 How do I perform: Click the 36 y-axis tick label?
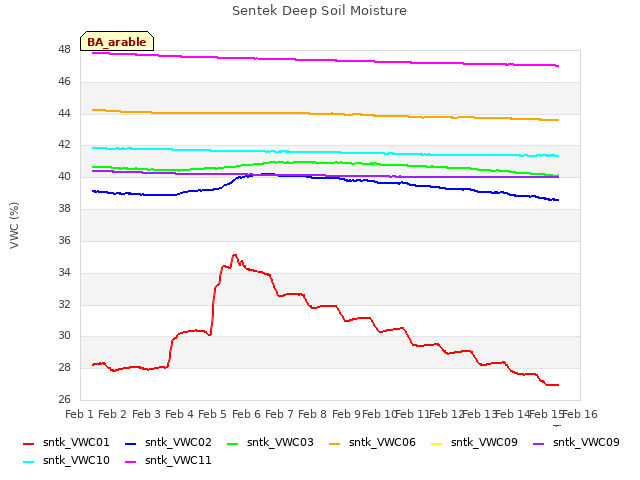point(64,240)
